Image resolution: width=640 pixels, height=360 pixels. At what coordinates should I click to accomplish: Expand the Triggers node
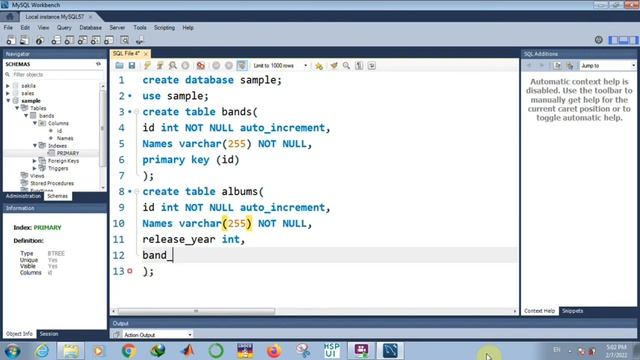point(35,168)
